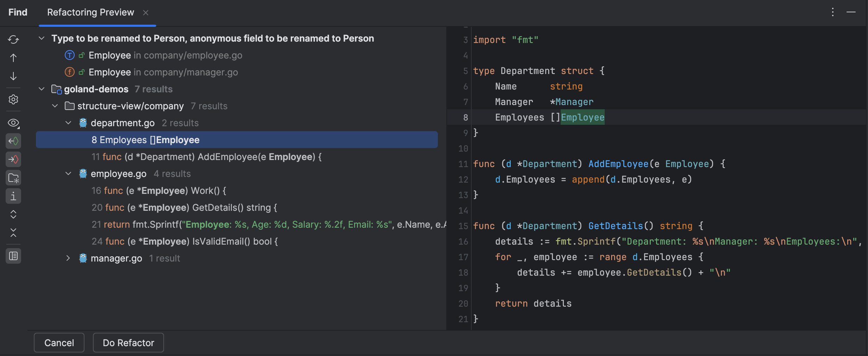Screen dimensions: 868x356
Task: Select the red exclude-usage arrow icon
Action: point(13,159)
